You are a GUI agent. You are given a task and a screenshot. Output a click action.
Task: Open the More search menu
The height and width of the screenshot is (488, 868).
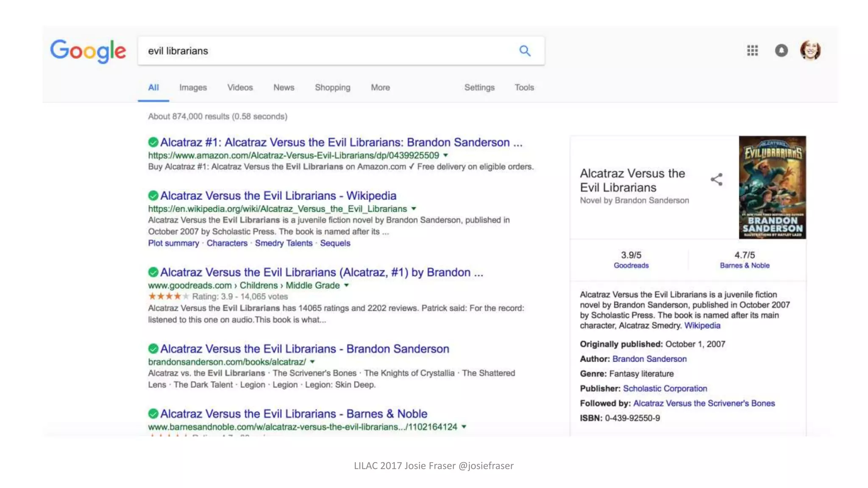point(380,88)
